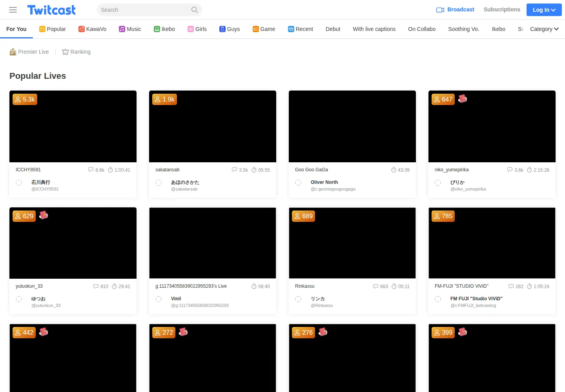Open the hamburger menu icon
The height and width of the screenshot is (392, 565).
coord(13,10)
